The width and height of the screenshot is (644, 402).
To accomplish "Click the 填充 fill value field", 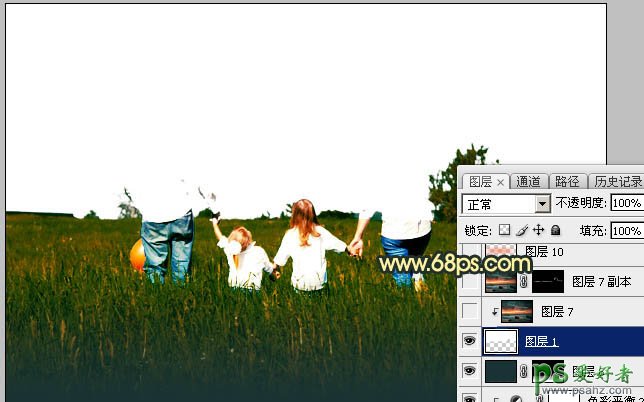I will 625,230.
